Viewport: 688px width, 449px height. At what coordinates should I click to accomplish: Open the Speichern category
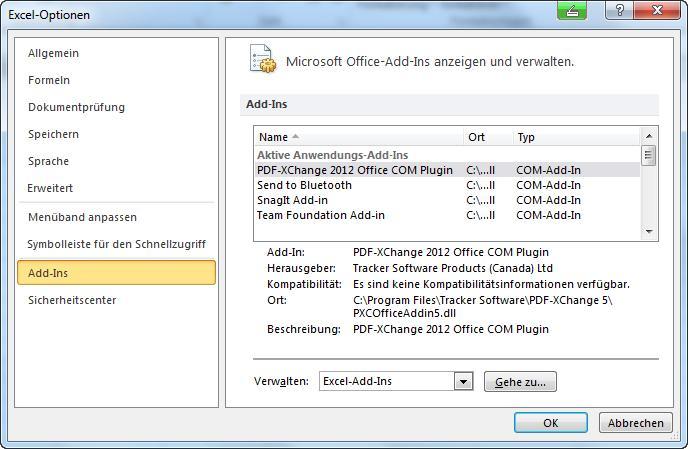tap(54, 134)
